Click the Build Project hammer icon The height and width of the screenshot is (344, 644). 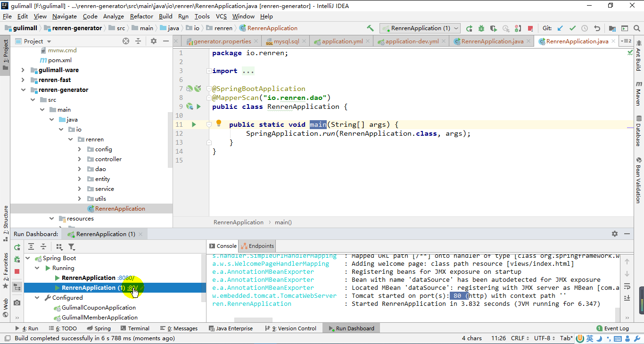pyautogui.click(x=370, y=28)
